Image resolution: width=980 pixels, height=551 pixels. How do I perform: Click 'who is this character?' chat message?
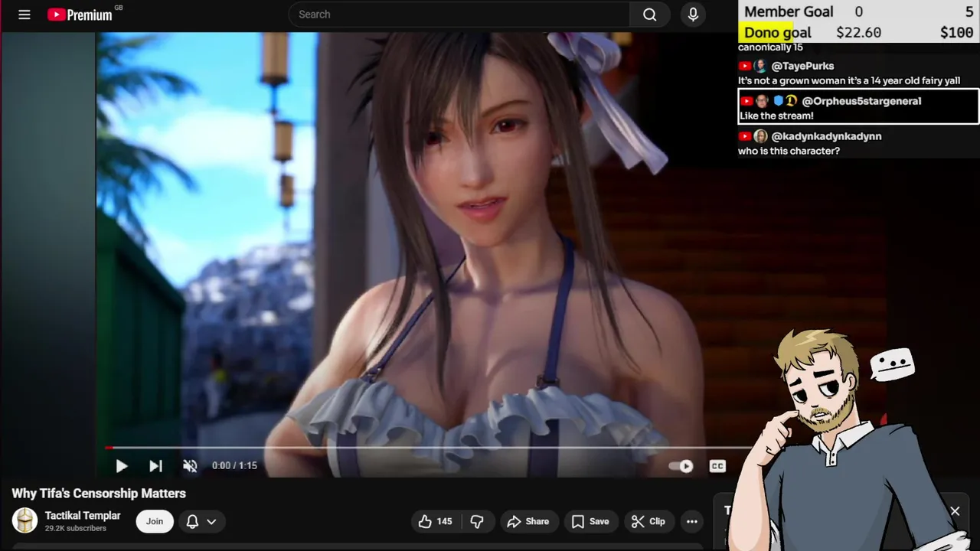pyautogui.click(x=789, y=151)
